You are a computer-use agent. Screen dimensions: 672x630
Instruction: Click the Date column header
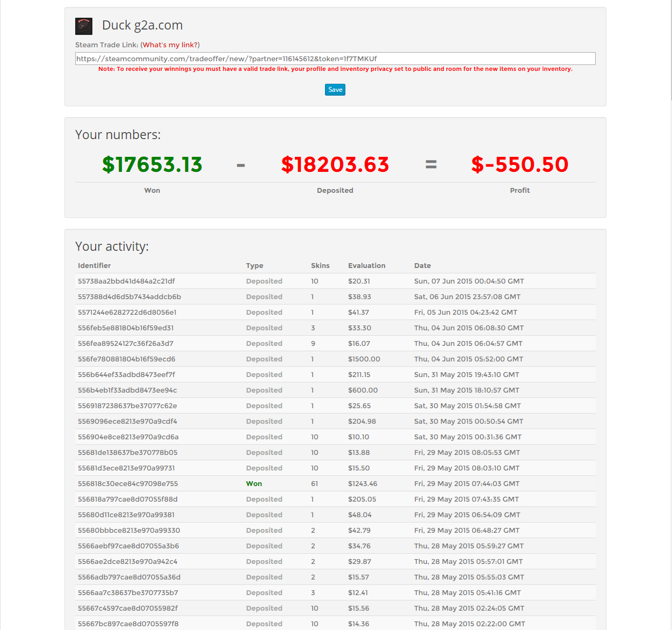[x=423, y=266]
